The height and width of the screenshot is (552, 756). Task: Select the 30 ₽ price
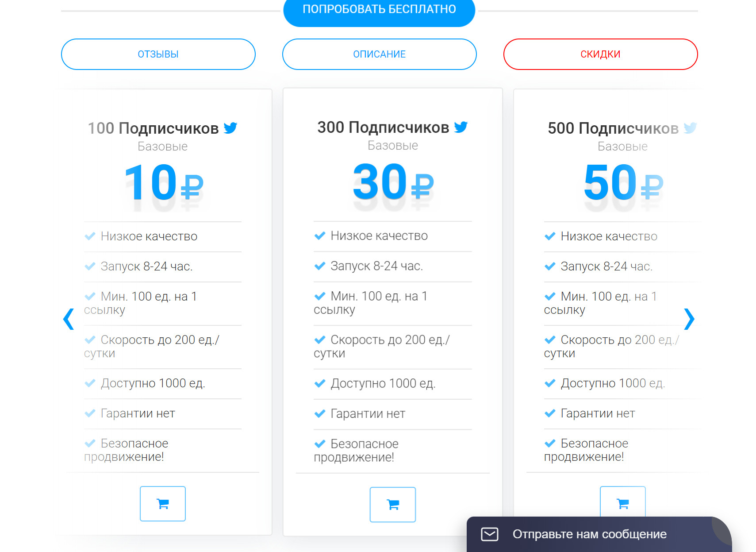pyautogui.click(x=393, y=181)
